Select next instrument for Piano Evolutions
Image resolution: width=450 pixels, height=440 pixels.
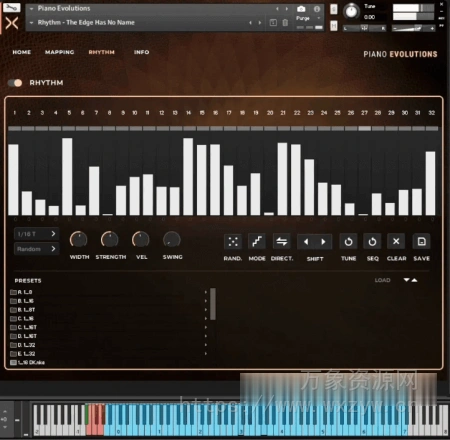pyautogui.click(x=286, y=9)
